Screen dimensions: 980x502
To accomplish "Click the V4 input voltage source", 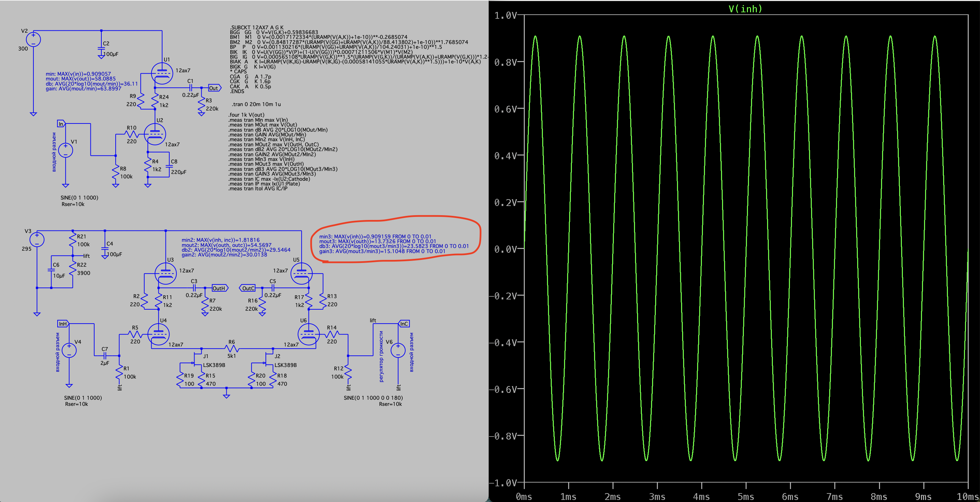I will pos(69,350).
